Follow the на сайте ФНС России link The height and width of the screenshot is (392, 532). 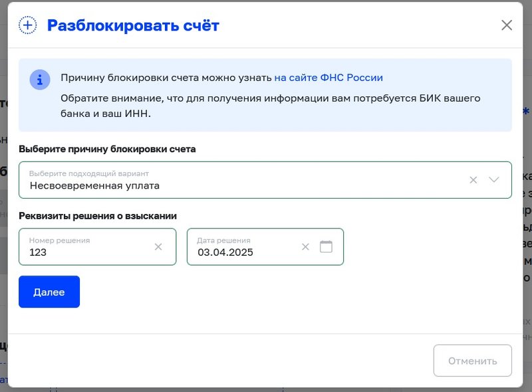(x=328, y=78)
